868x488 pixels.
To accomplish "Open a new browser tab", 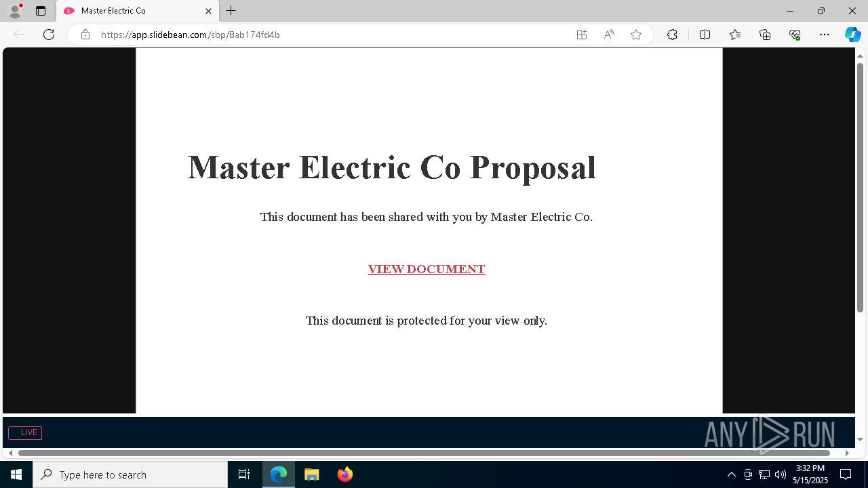I will tap(231, 11).
